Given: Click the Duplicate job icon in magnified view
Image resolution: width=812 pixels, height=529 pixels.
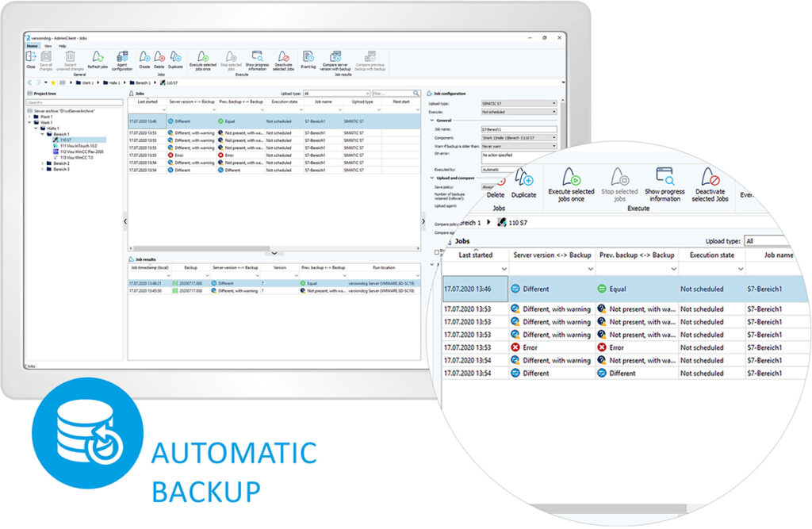Looking at the screenshot, I should pyautogui.click(x=523, y=184).
